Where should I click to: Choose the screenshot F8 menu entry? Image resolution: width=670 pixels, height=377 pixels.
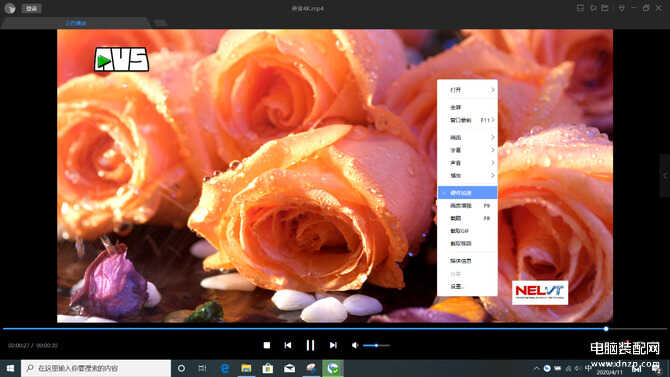point(467,218)
